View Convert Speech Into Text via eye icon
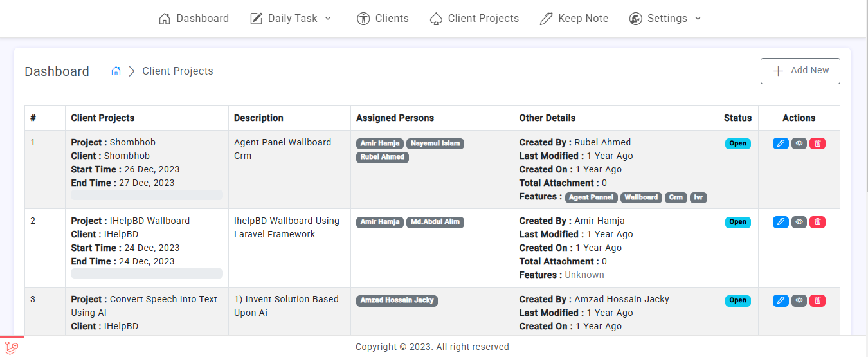Image resolution: width=868 pixels, height=357 pixels. coord(799,300)
